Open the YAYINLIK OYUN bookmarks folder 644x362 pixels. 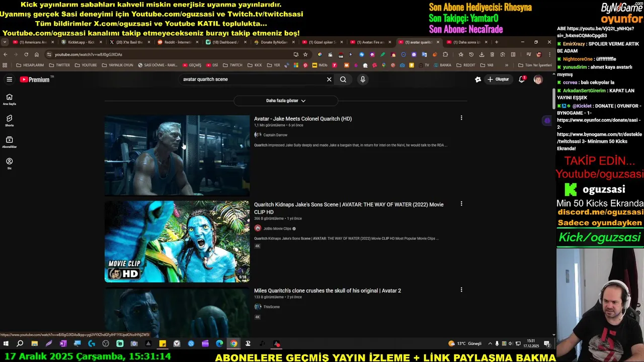(117, 65)
